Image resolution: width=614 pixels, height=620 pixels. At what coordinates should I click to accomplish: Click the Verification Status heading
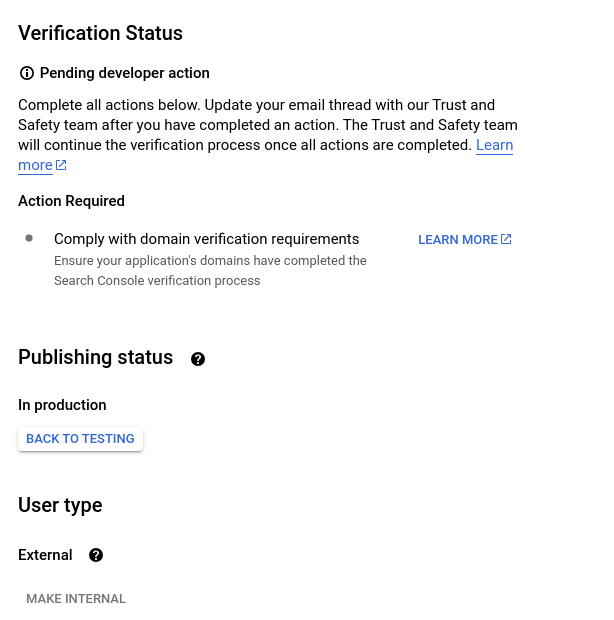click(x=100, y=33)
